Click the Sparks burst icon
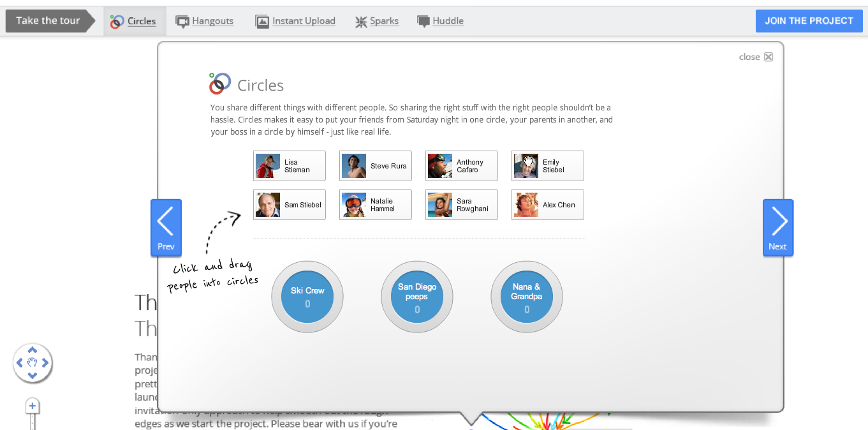The height and width of the screenshot is (430, 868). click(x=361, y=22)
